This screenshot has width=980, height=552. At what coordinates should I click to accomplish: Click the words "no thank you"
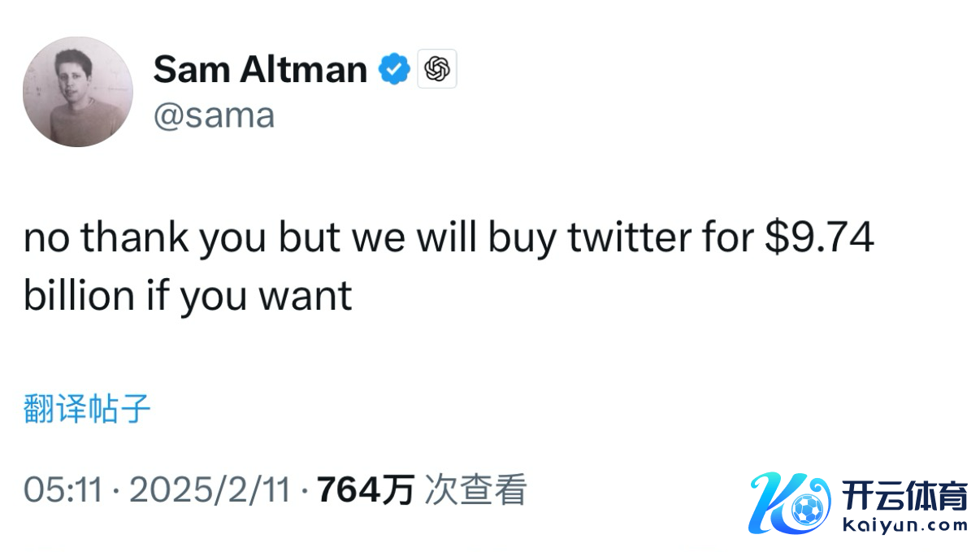coord(145,239)
